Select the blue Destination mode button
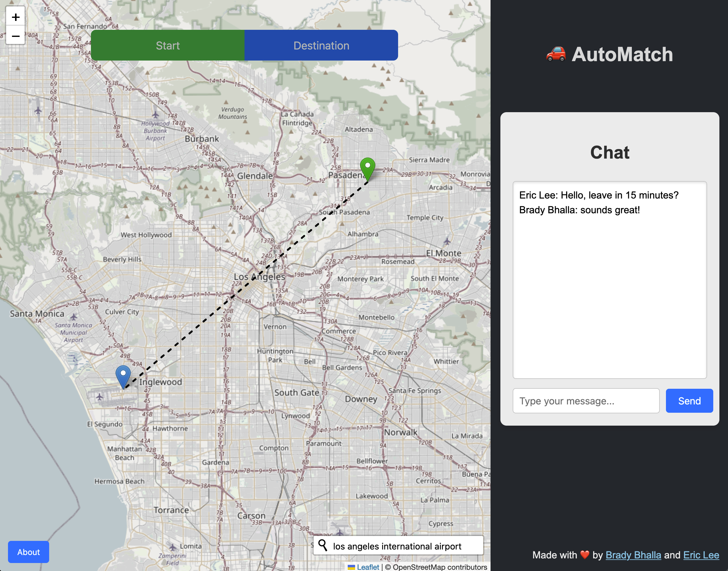This screenshot has height=571, width=728. tap(321, 45)
